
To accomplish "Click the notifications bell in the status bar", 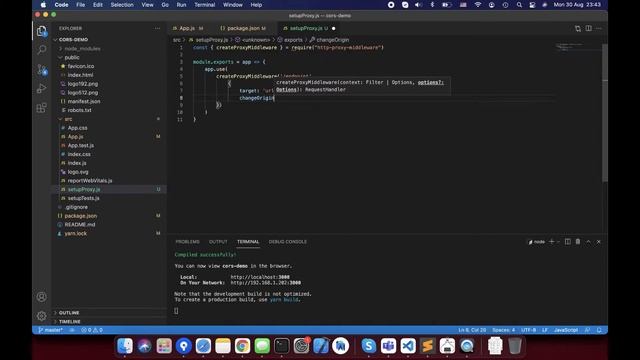I will (599, 330).
